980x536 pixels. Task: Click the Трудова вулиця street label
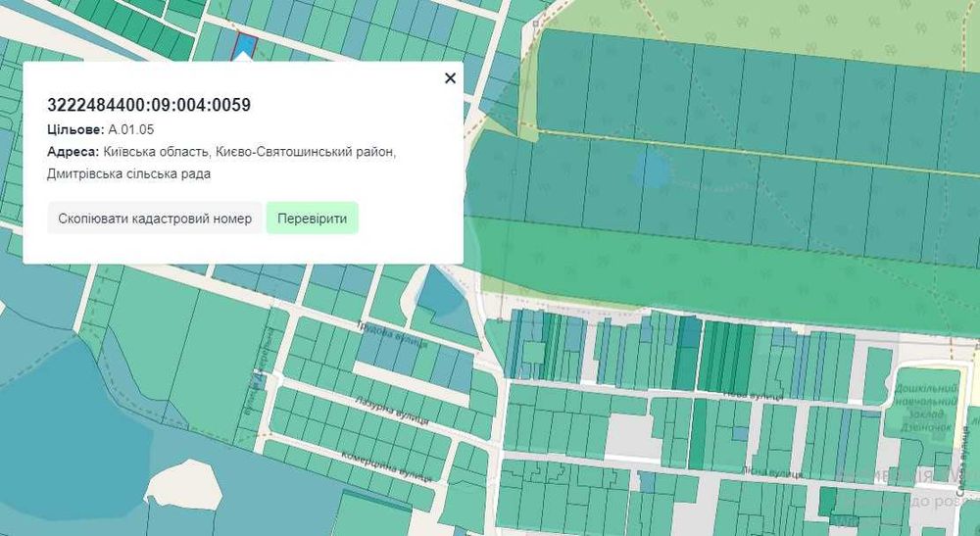[x=392, y=334]
